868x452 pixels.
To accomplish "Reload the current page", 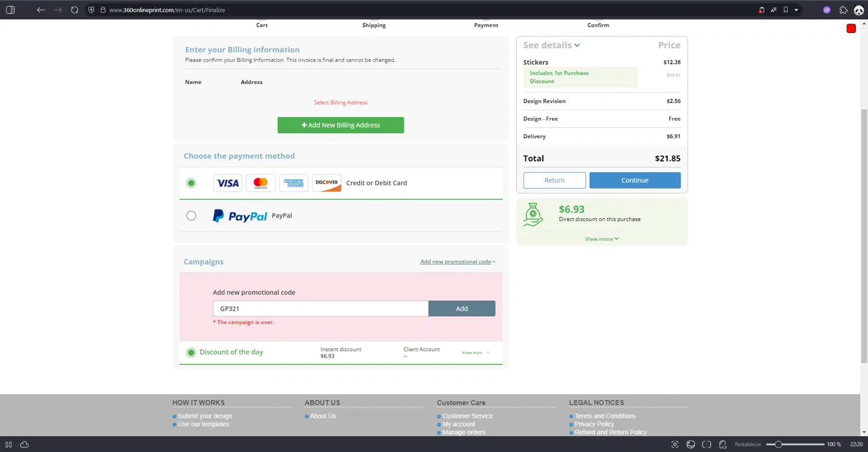I will pos(75,10).
